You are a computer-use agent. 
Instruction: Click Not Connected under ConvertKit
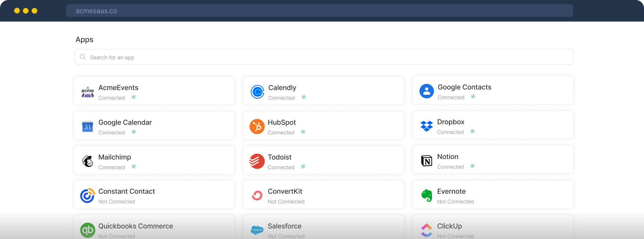(x=286, y=201)
